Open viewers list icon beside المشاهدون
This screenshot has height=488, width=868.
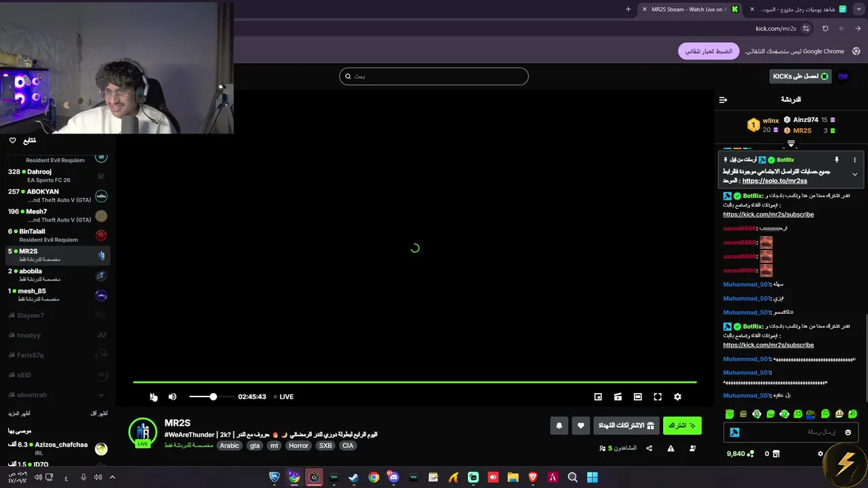(x=603, y=448)
